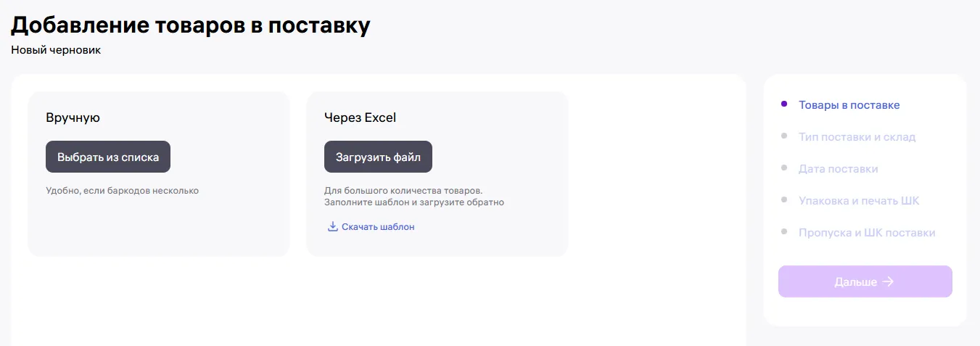Click the gray bullet beside Пропуска и ШК поставки
The height and width of the screenshot is (346, 980).
[784, 231]
